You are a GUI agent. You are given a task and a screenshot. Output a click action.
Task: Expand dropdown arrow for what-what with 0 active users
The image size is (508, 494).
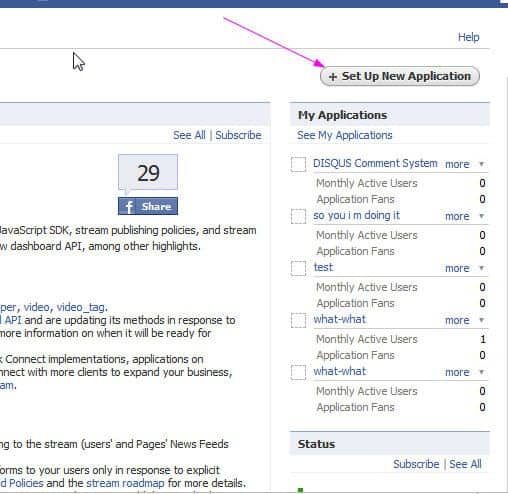(x=481, y=372)
